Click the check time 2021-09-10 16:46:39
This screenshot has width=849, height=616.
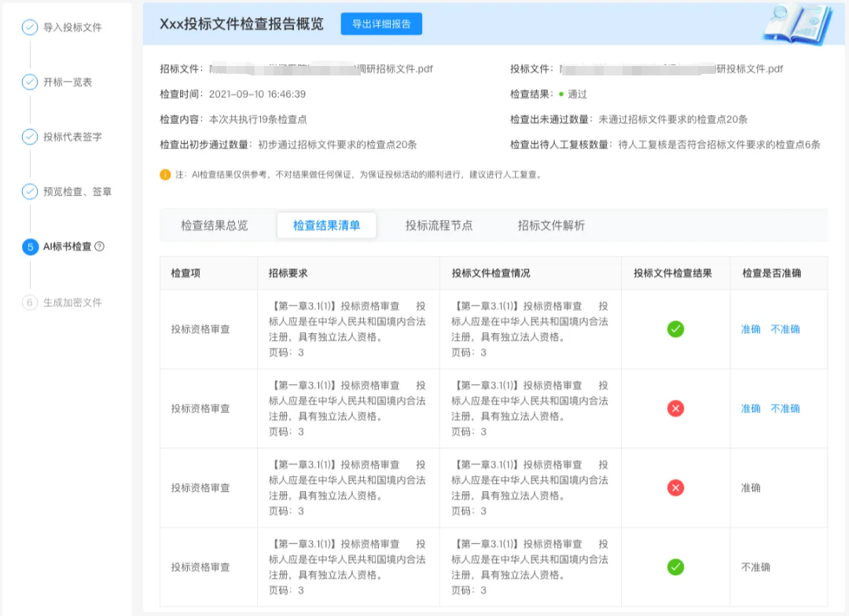257,94
